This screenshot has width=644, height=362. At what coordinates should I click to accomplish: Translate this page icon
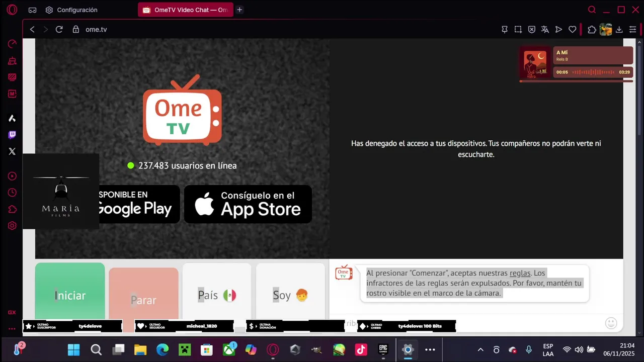pos(545,29)
